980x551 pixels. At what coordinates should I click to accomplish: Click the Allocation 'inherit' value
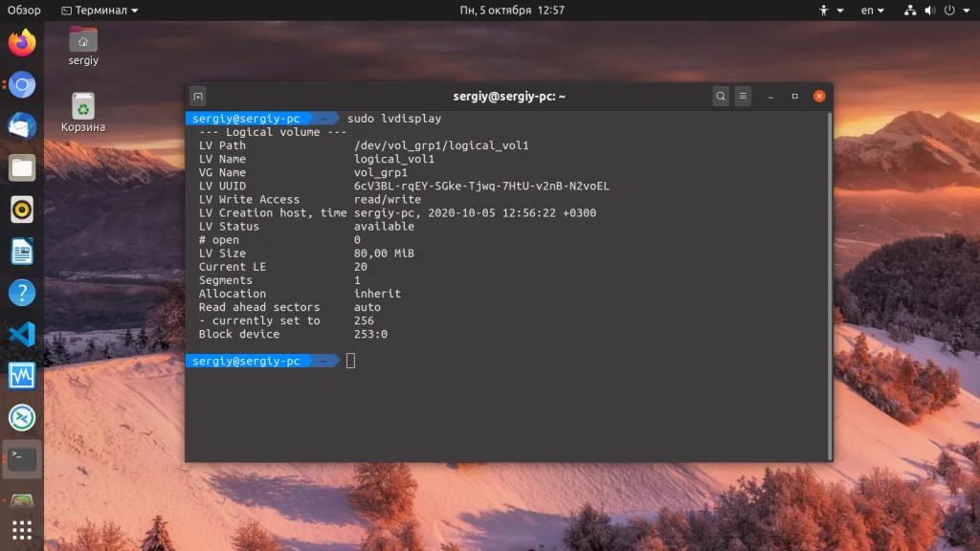pos(377,294)
